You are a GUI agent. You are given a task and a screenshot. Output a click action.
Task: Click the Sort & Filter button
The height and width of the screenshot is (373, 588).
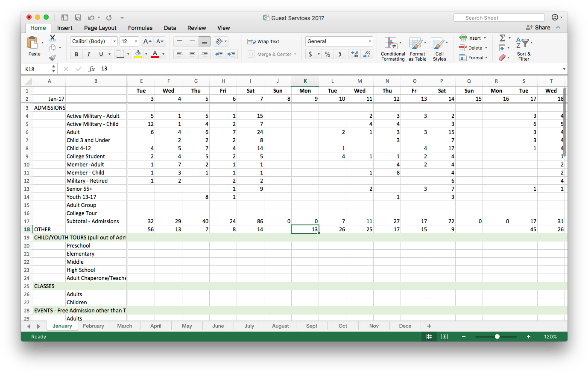pyautogui.click(x=524, y=49)
